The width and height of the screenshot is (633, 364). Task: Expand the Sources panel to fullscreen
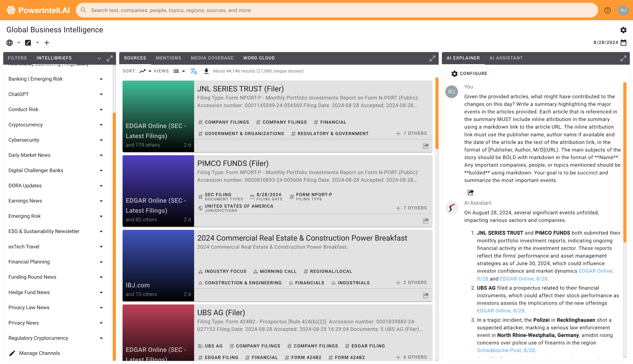point(432,58)
